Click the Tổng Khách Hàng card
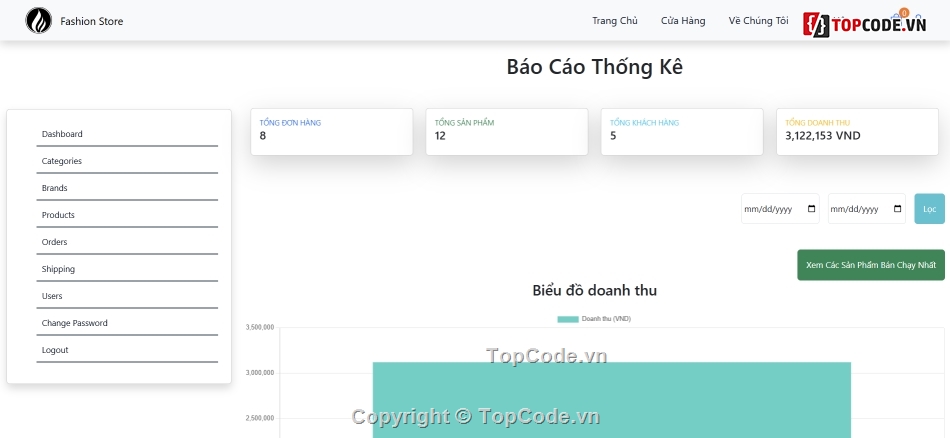The height and width of the screenshot is (438, 950). click(682, 131)
